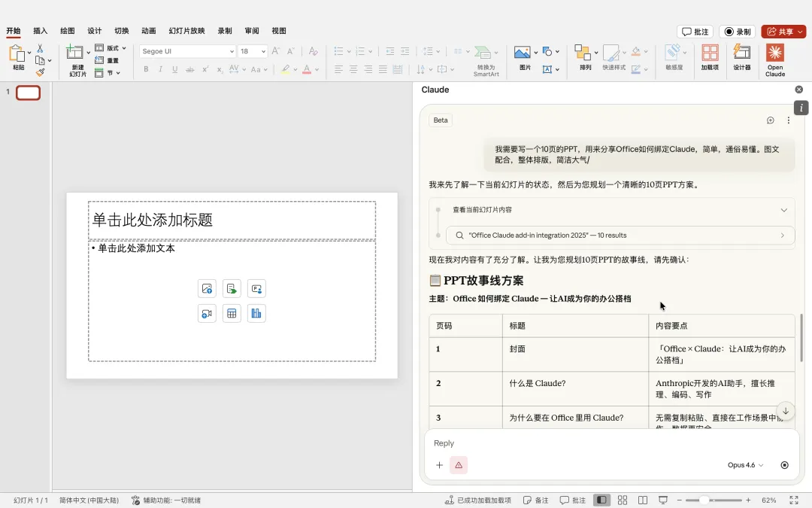This screenshot has width=812, height=508.
Task: Toggle Bold formatting
Action: click(x=146, y=69)
